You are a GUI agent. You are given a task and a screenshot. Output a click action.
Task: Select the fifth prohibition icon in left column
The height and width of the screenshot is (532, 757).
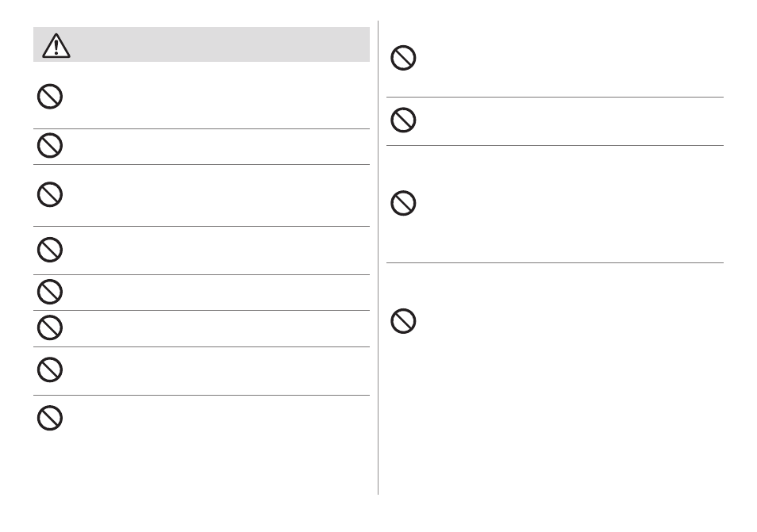pyautogui.click(x=50, y=292)
